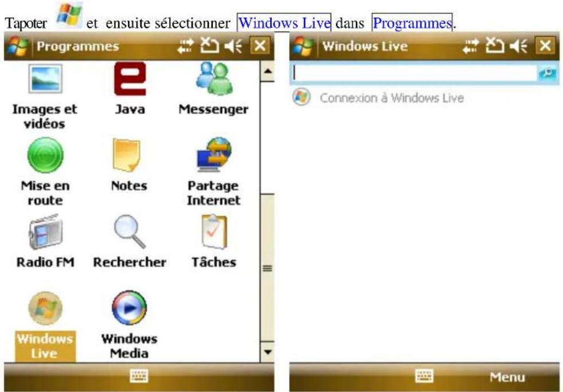
Task: Click the Rechercher label text
Action: (x=130, y=262)
